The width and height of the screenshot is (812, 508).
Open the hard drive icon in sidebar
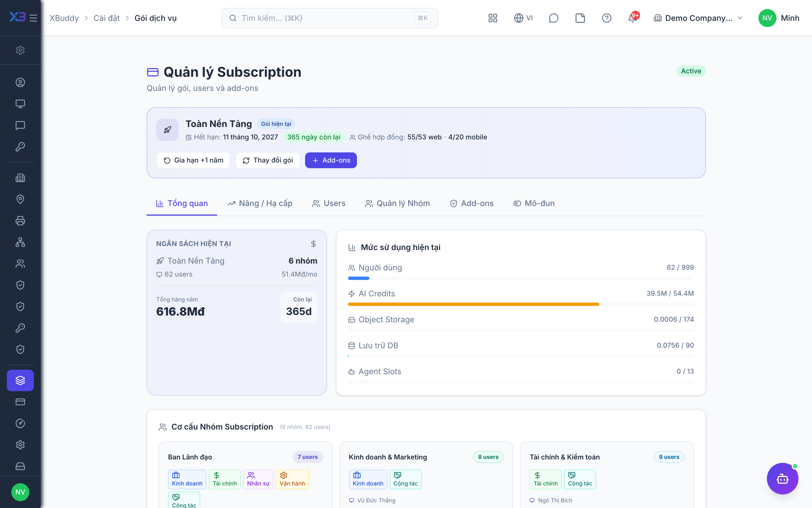coord(20,466)
